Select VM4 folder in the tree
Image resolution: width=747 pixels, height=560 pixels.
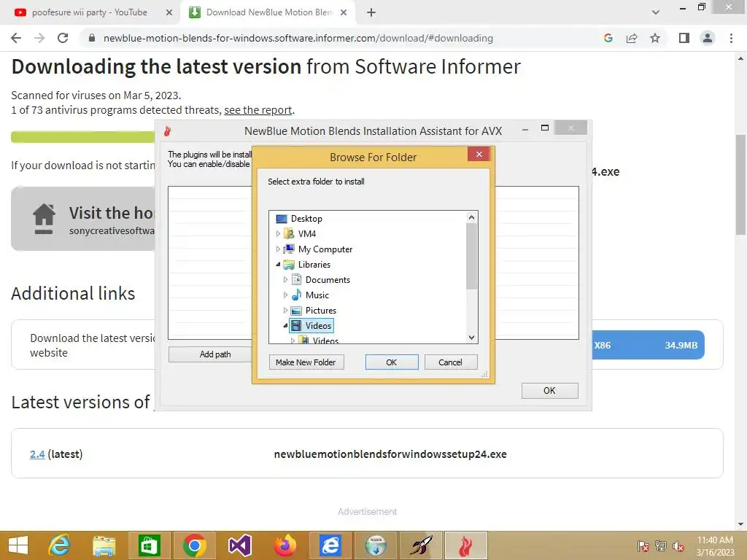(307, 234)
